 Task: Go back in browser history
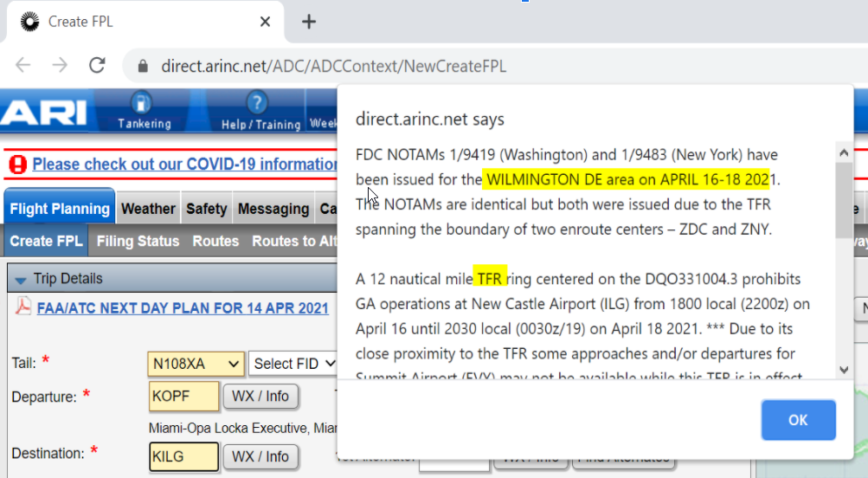(23, 65)
